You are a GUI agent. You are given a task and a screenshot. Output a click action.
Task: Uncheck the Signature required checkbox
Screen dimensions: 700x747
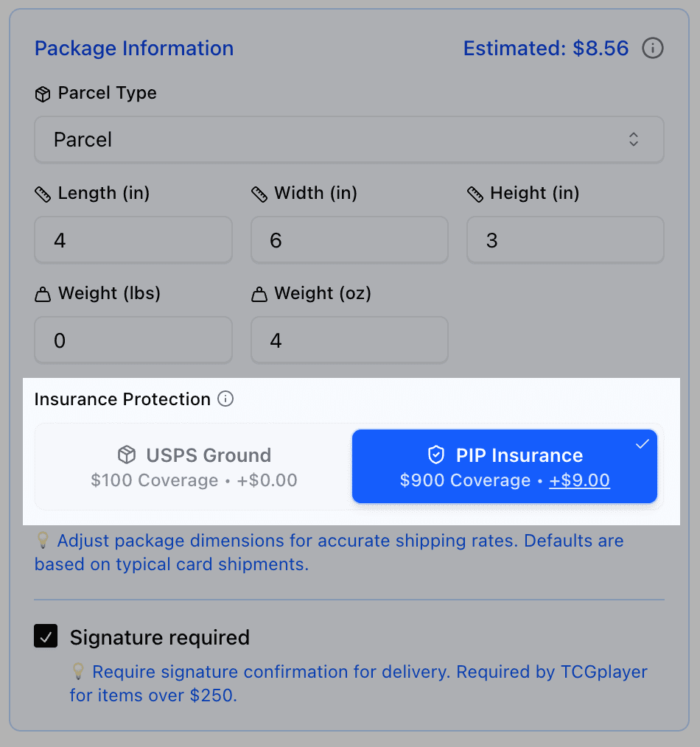(45, 636)
